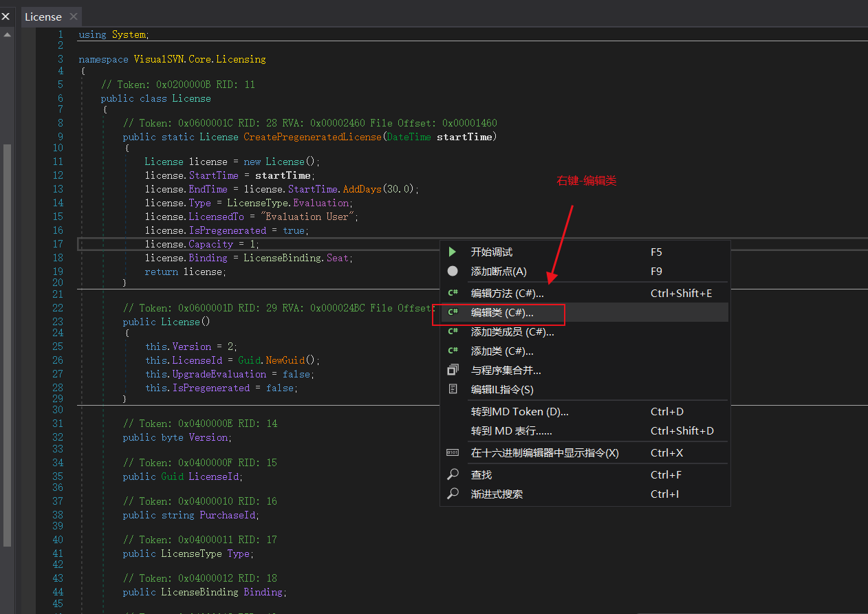Select 开始调试 in the context menu
Image resolution: width=868 pixels, height=614 pixels.
click(x=585, y=252)
